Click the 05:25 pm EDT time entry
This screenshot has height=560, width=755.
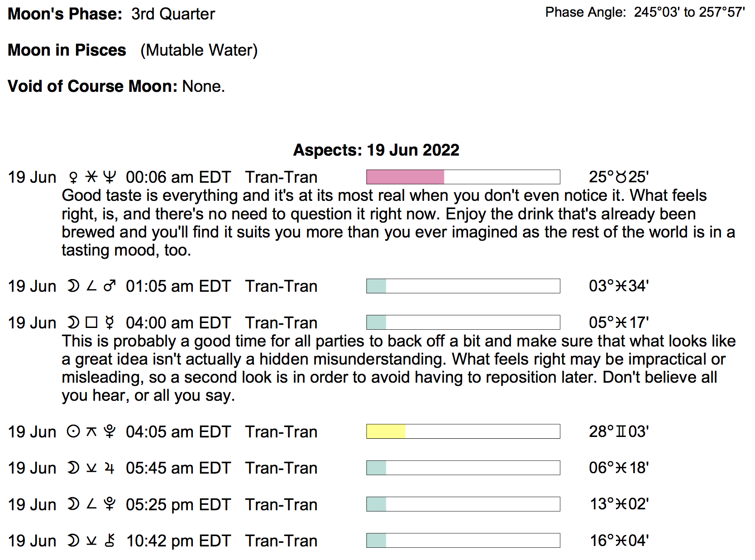(x=178, y=504)
